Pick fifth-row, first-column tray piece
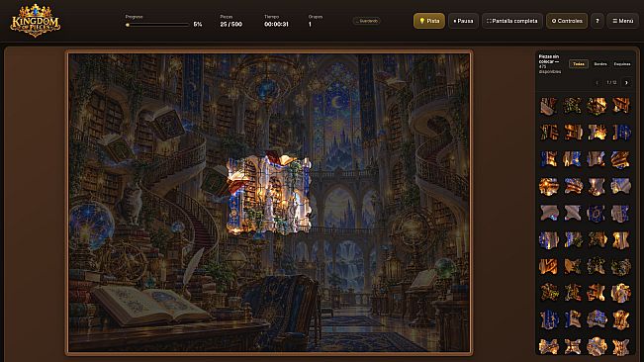The height and width of the screenshot is (362, 644). (549, 213)
